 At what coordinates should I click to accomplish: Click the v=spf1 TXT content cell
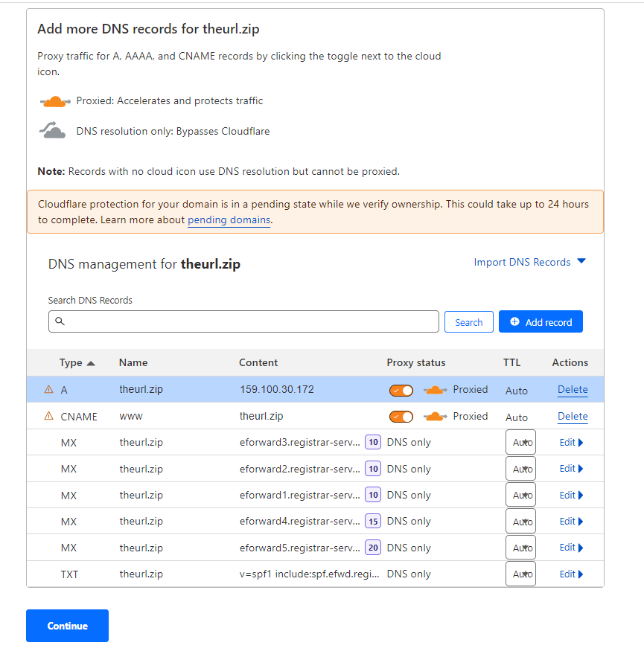coord(310,574)
